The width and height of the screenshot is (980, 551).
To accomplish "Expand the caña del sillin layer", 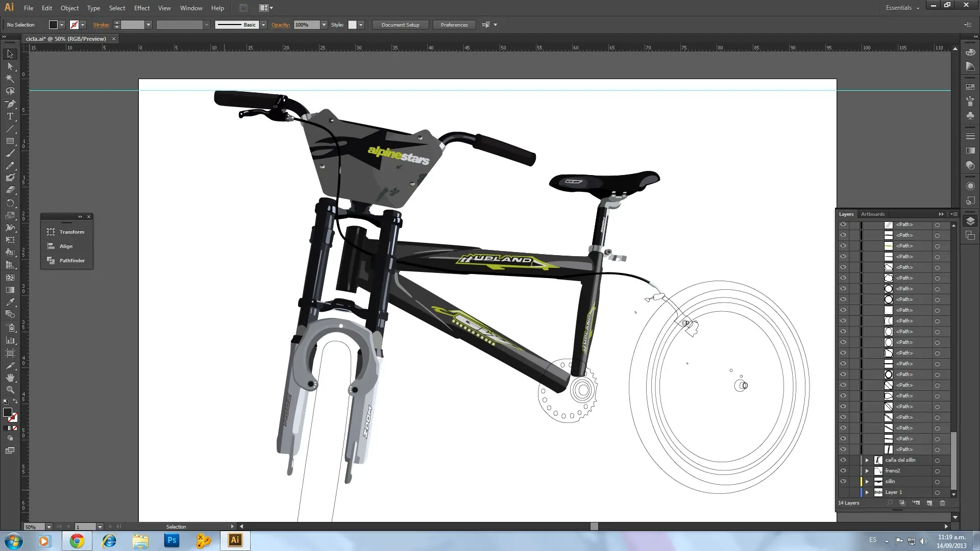I will click(x=867, y=460).
